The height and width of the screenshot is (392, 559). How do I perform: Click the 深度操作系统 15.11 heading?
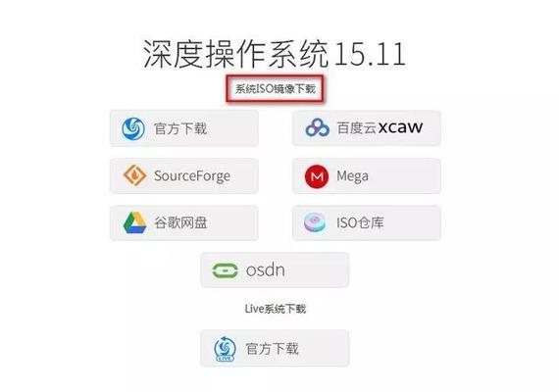click(x=275, y=54)
